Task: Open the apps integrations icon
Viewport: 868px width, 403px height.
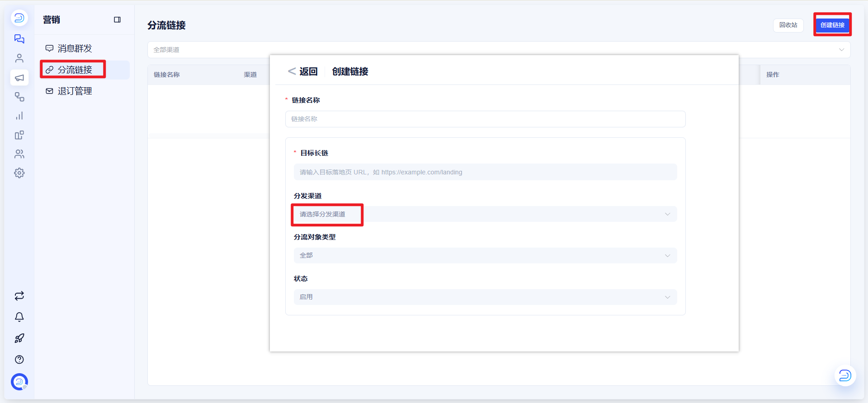Action: 19,135
